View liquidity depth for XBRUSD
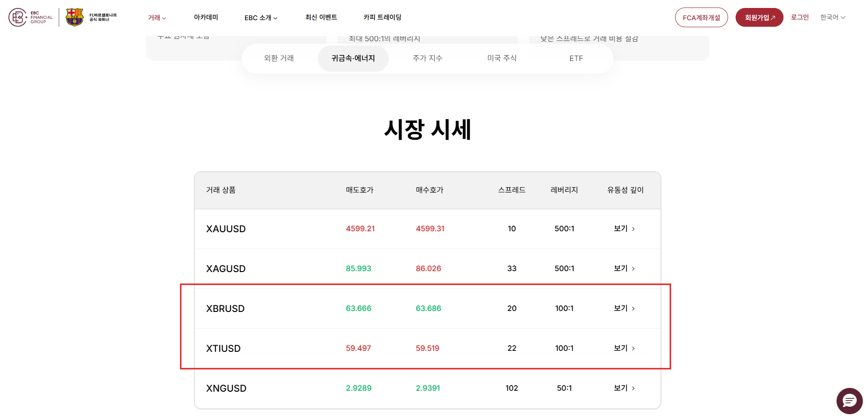 tap(624, 308)
